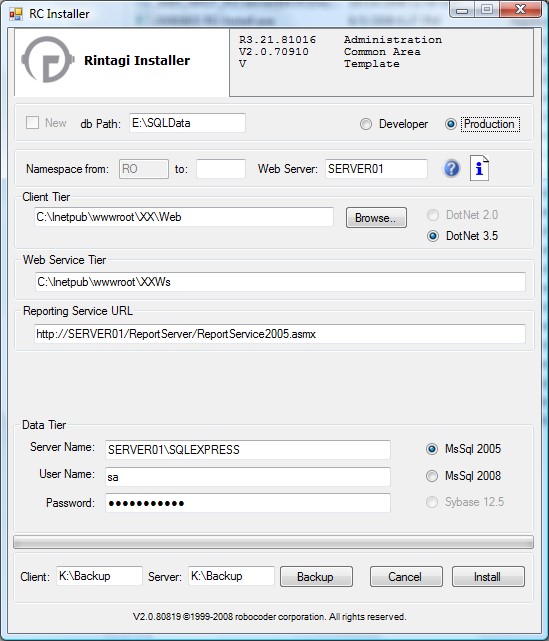This screenshot has width=549, height=641.
Task: Click the 'Data Tier' group label
Action: point(44,425)
